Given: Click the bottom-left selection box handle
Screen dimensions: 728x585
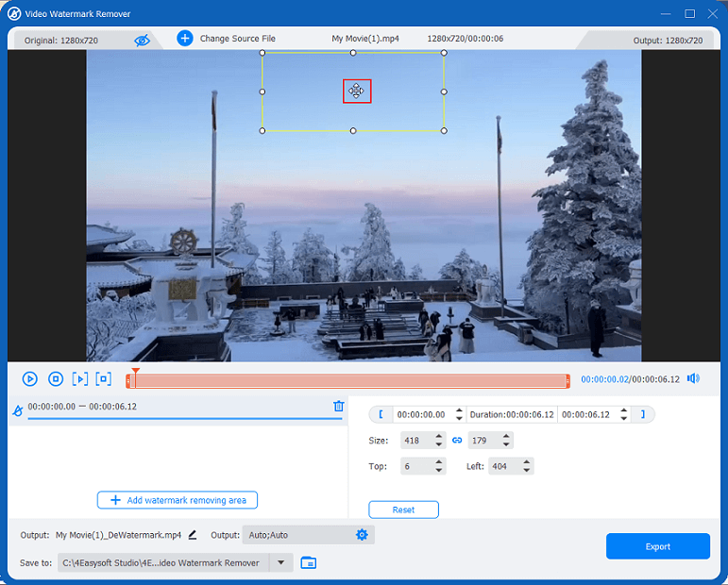Looking at the screenshot, I should point(262,131).
